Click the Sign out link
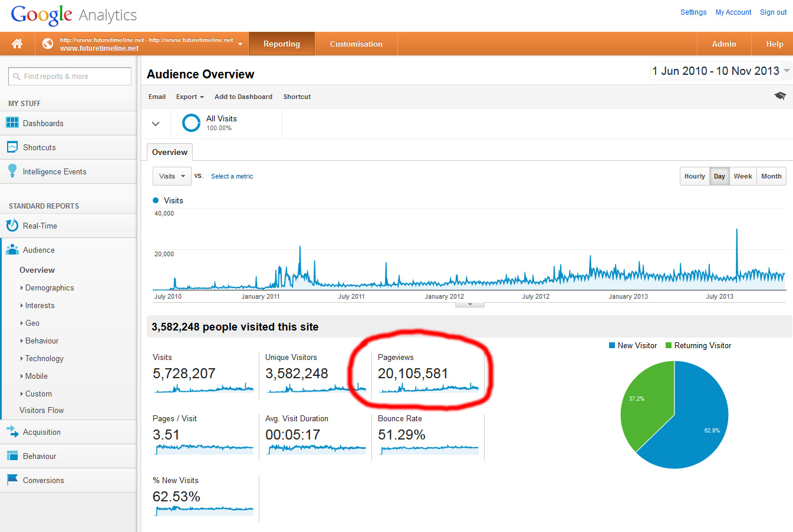The height and width of the screenshot is (532, 793). tap(773, 12)
